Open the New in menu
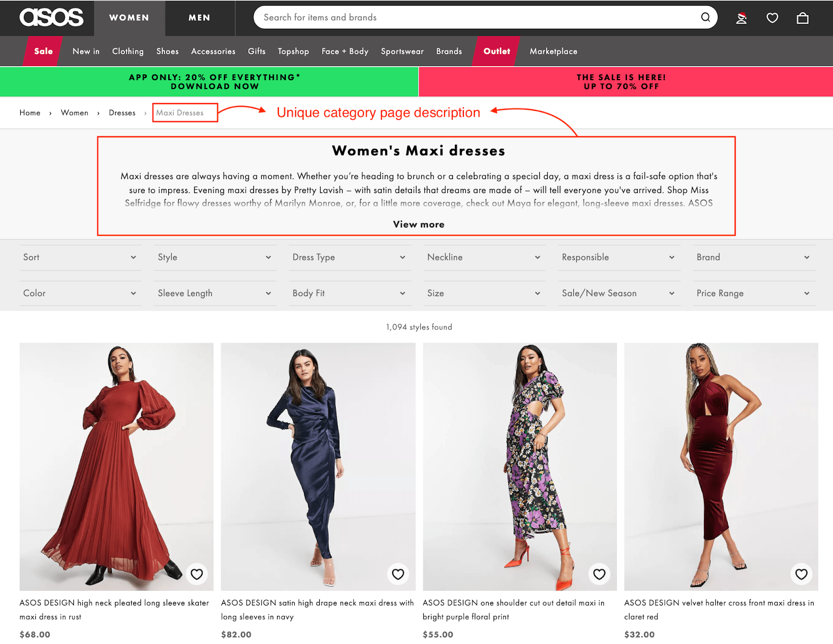The height and width of the screenshot is (644, 833). (x=86, y=51)
